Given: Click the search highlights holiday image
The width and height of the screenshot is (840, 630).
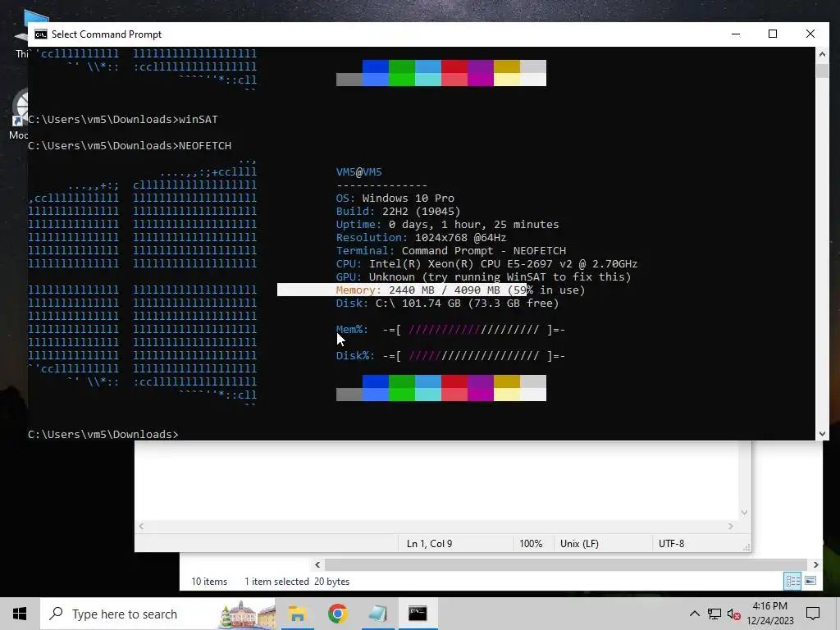Looking at the screenshot, I should coord(247,614).
